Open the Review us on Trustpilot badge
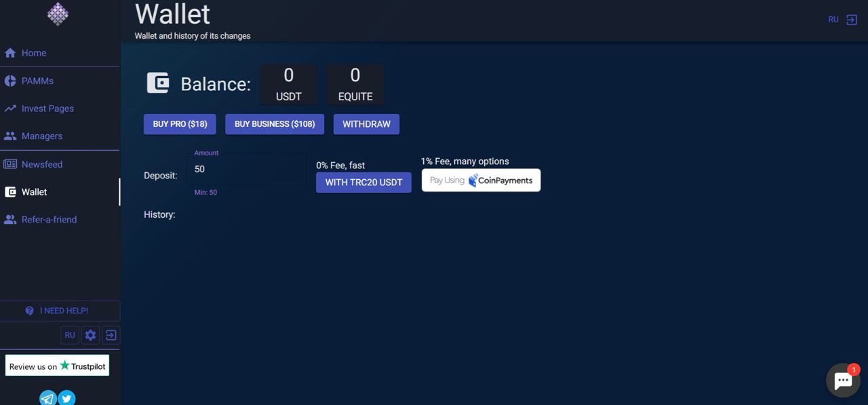The image size is (868, 405). point(57,366)
